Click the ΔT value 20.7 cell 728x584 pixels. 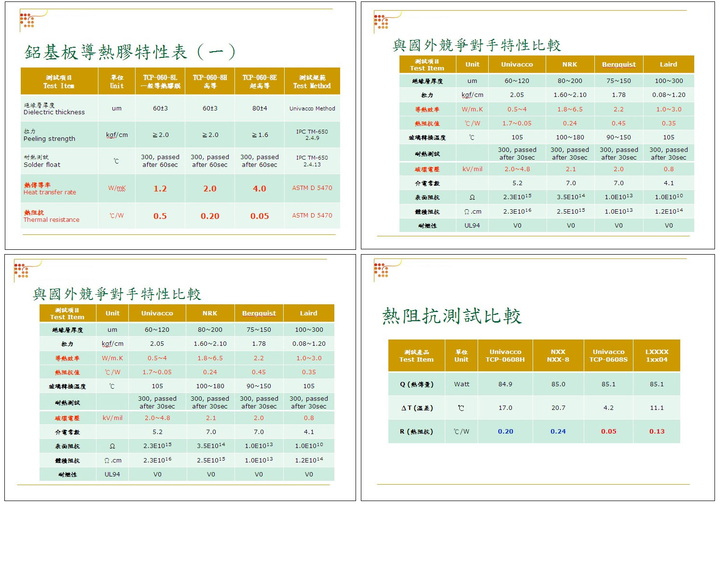pos(558,408)
